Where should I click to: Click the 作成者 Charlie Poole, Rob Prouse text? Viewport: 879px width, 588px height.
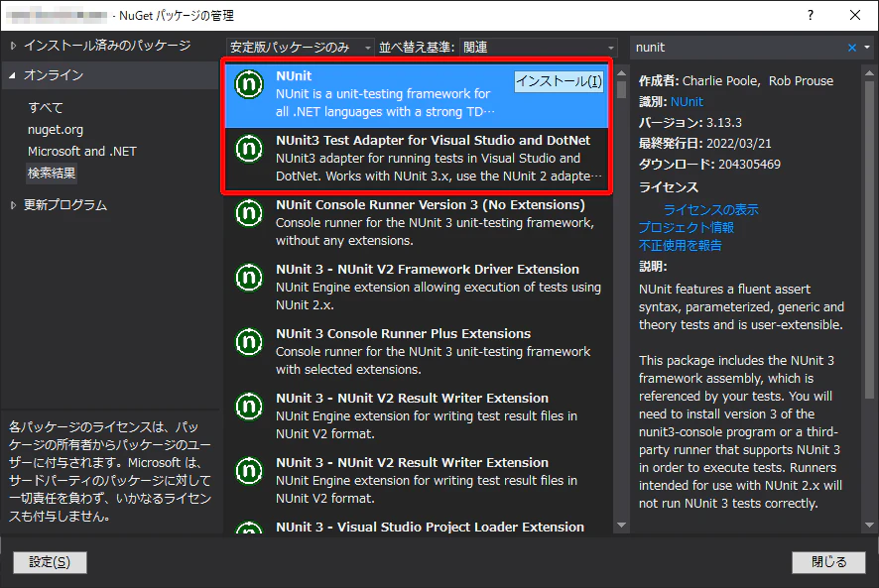(736, 80)
